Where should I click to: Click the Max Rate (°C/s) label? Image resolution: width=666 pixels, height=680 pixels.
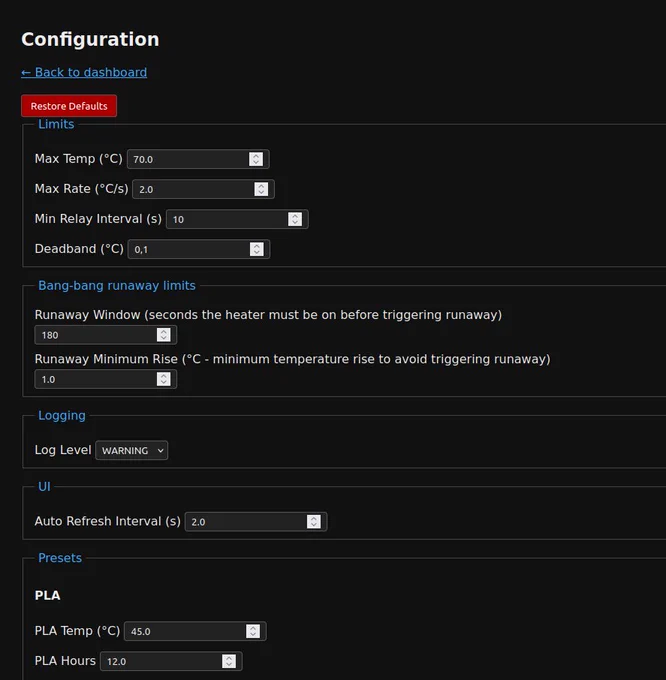tap(82, 189)
